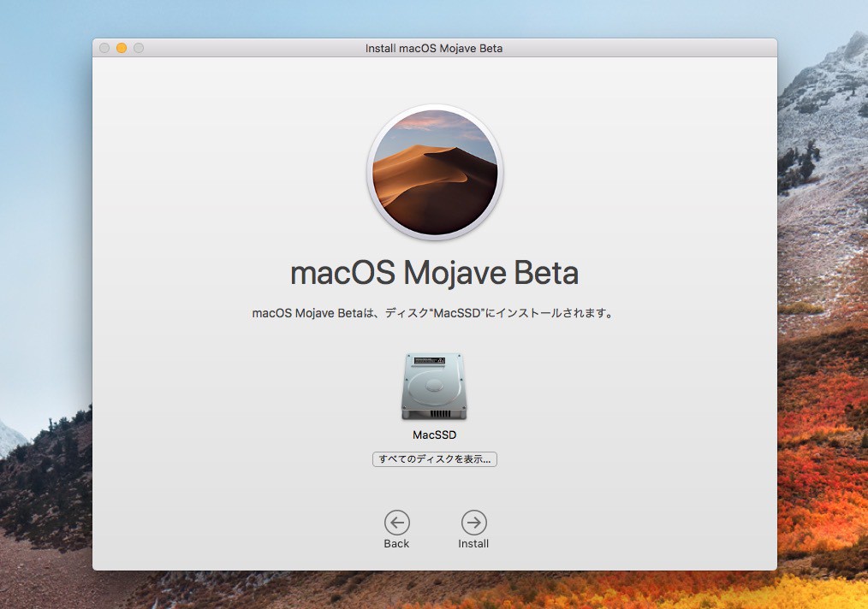Screen dimensions: 868x609
Task: Click the MacSSD install destination description text
Action: coord(433,313)
